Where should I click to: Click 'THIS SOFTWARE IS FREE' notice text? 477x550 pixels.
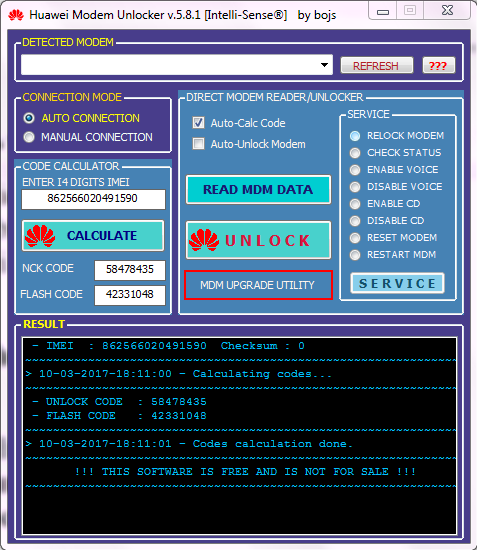click(x=245, y=472)
